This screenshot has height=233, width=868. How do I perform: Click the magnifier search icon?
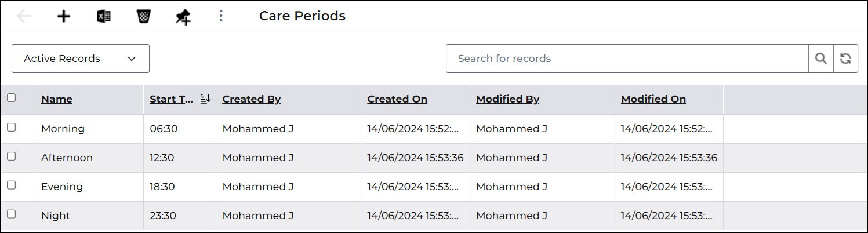[821, 59]
